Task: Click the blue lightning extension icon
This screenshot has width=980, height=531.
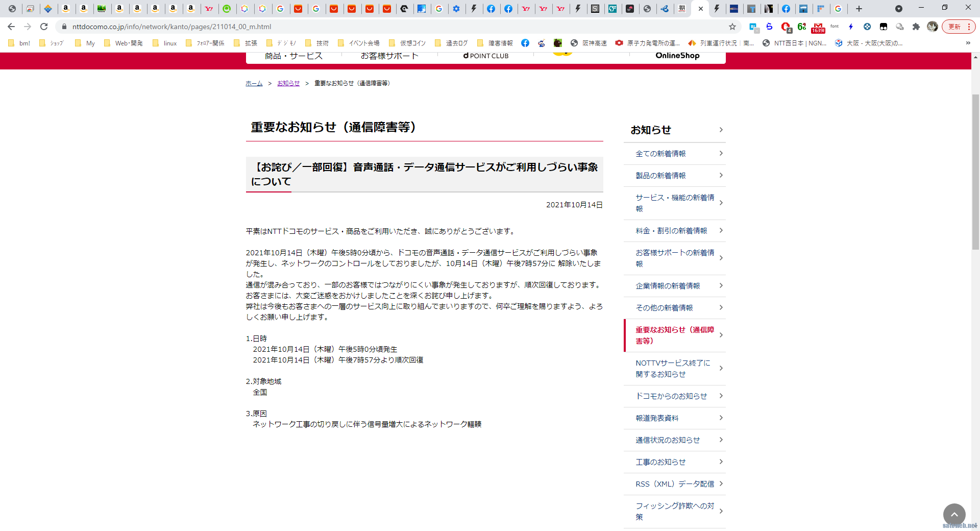Action: [851, 27]
